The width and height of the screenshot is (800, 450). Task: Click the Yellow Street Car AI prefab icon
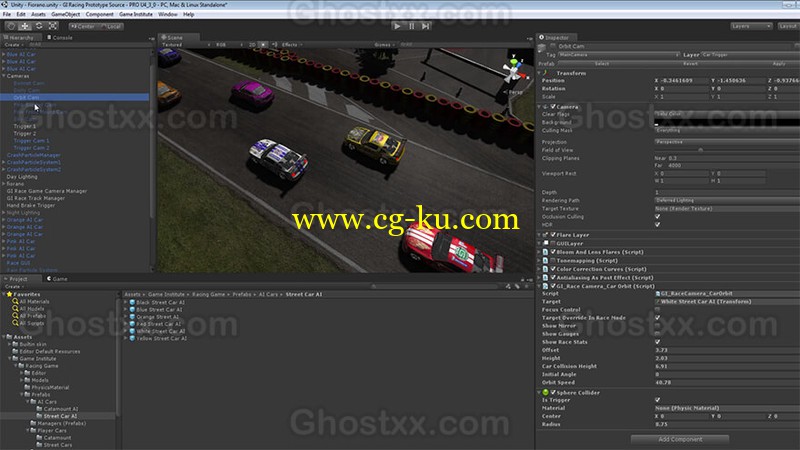point(132,338)
